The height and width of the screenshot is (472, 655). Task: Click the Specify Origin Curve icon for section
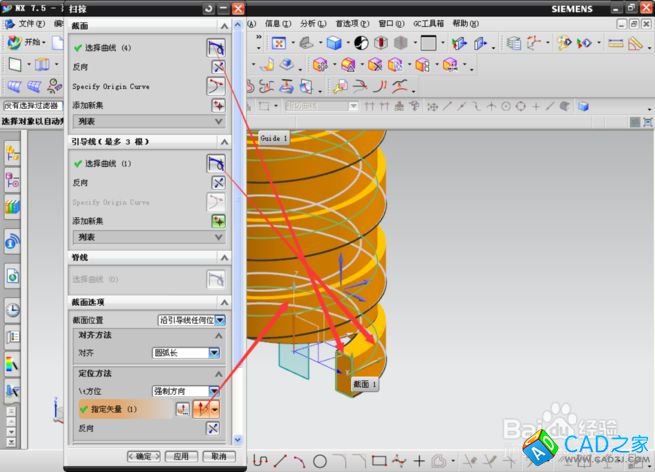216,86
